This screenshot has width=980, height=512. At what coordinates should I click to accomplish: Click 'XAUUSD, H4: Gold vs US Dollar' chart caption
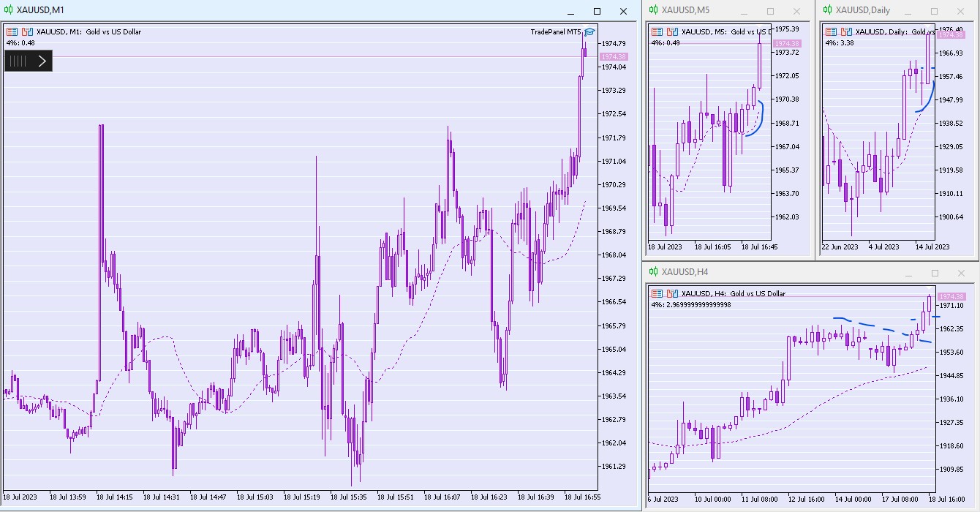point(733,294)
